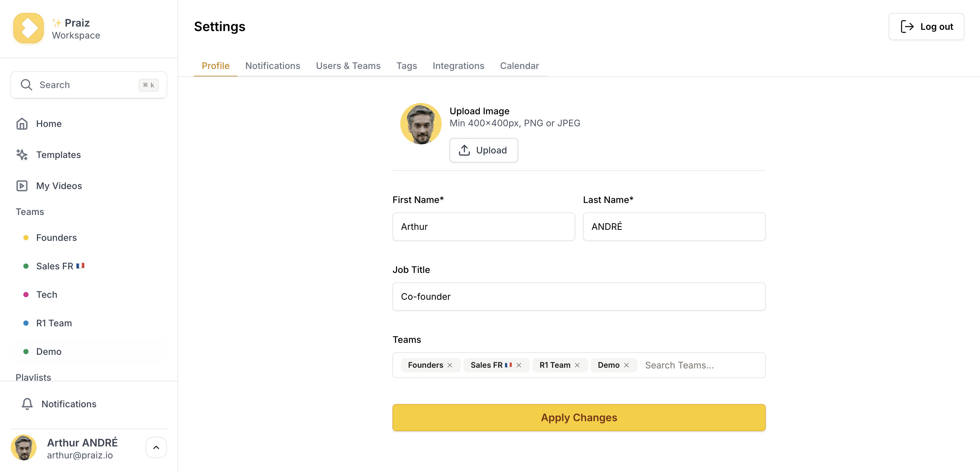Select the Demo team in sidebar
Screen dimensions: 980x472
(x=89, y=352)
